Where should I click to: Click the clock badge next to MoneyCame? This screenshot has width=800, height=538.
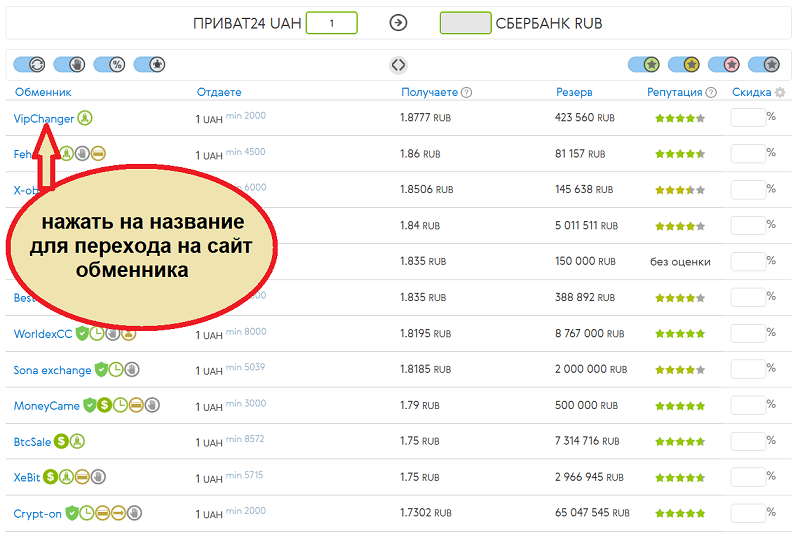(x=120, y=405)
